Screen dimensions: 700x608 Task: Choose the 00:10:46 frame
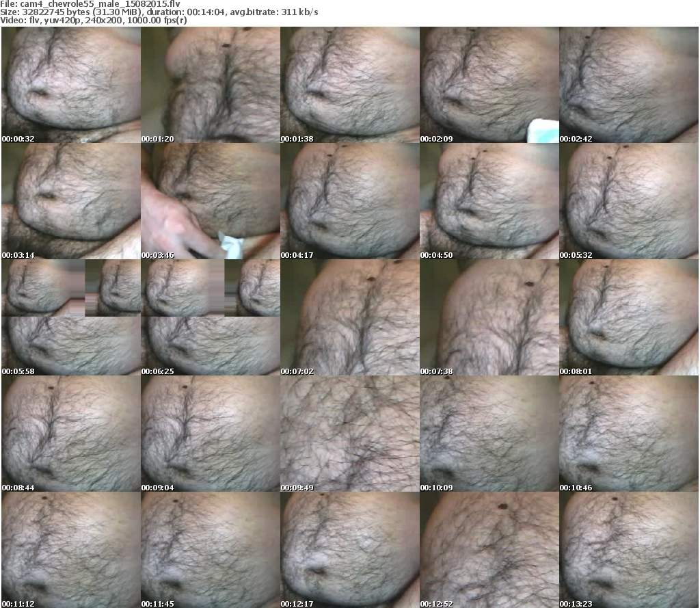pos(629,434)
